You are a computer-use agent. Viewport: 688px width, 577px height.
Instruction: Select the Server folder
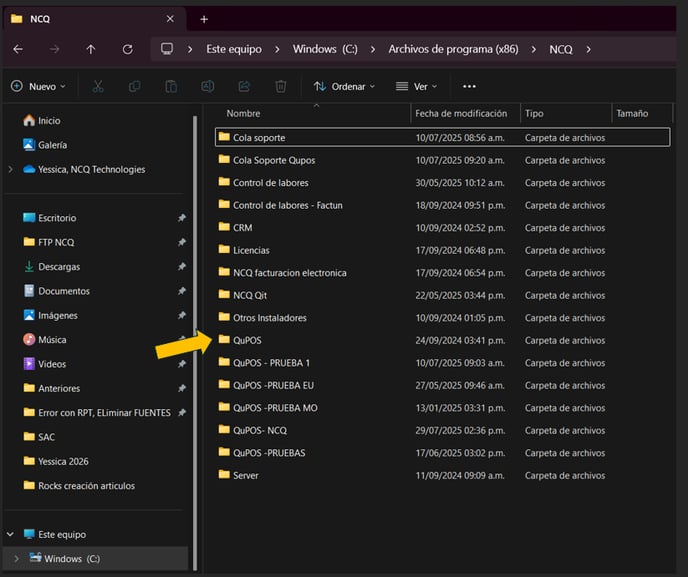442,476
